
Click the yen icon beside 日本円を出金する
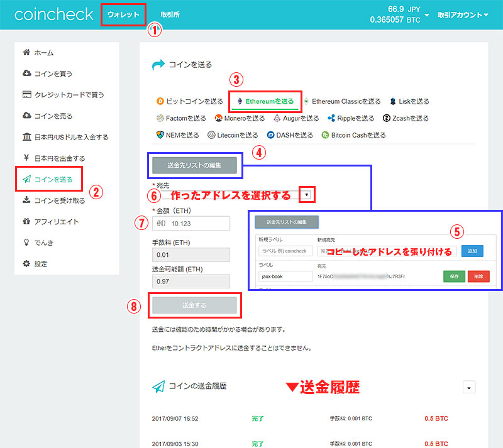coord(26,158)
